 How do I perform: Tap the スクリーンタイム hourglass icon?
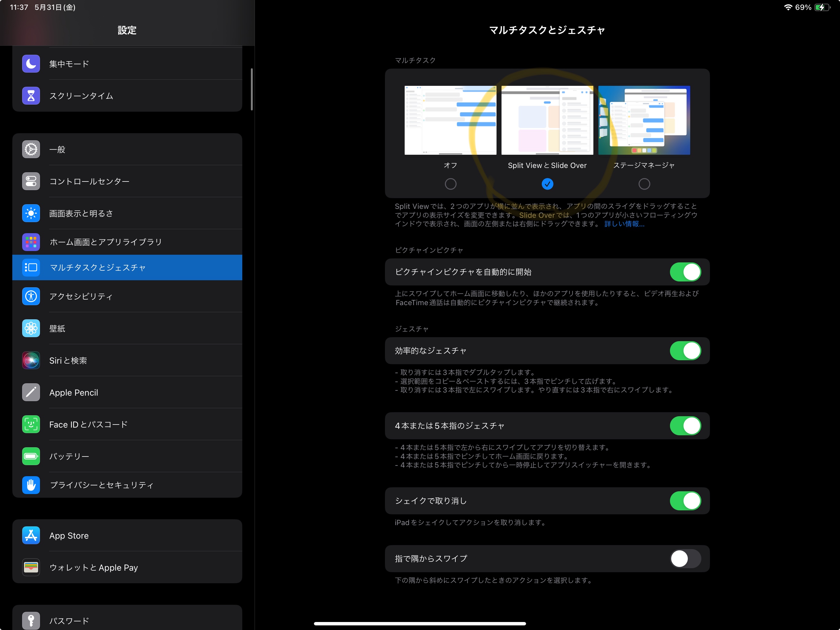(x=31, y=96)
